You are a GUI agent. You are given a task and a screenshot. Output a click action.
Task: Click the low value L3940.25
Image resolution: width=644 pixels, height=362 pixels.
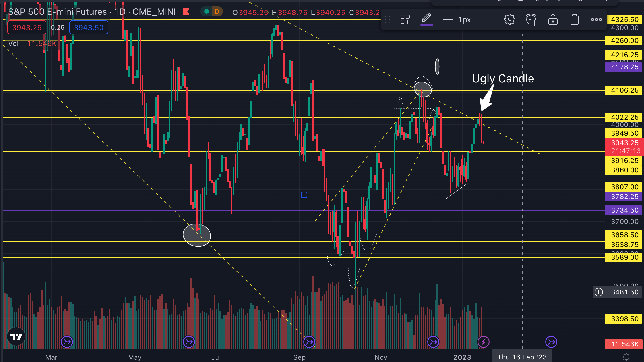[x=328, y=13]
